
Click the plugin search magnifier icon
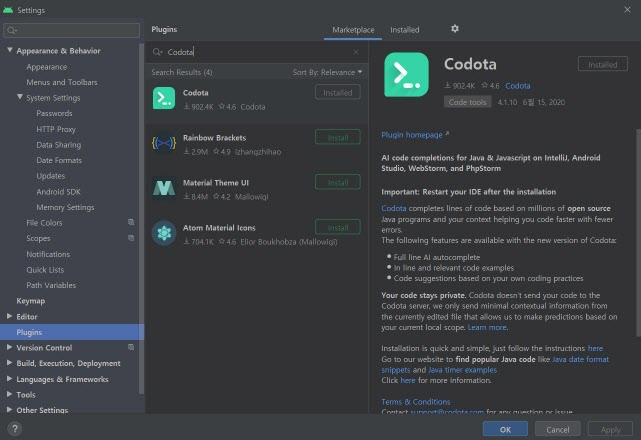[157, 52]
